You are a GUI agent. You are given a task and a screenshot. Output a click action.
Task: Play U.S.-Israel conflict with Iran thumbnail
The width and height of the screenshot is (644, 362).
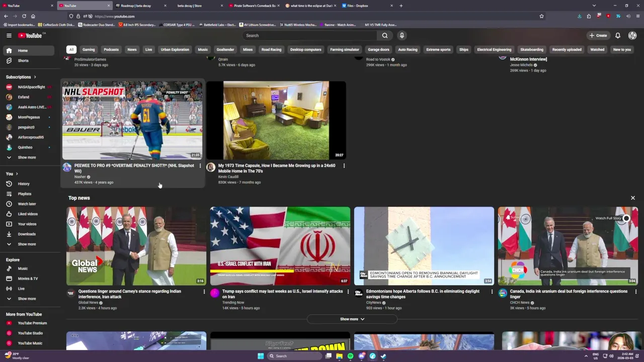pyautogui.click(x=280, y=246)
